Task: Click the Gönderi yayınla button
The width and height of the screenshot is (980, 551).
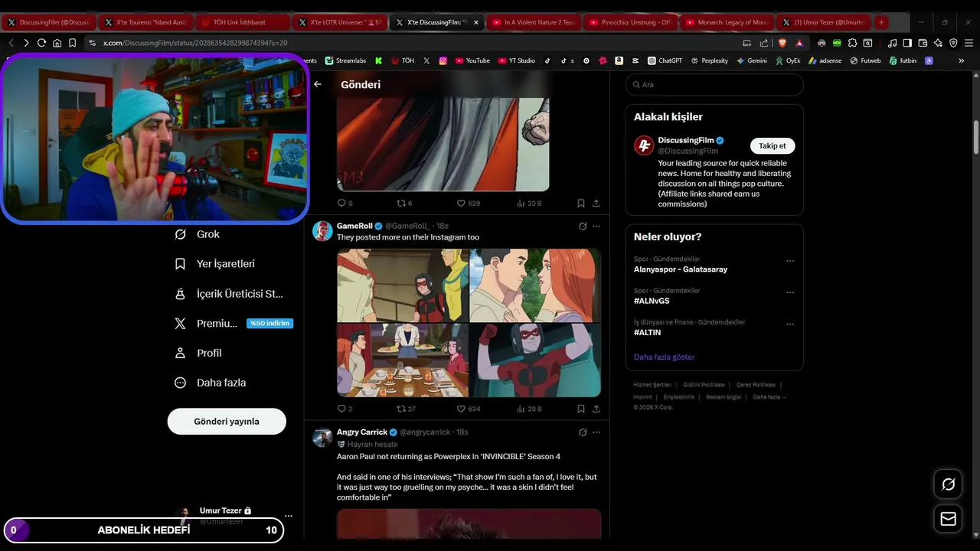Action: click(x=227, y=422)
